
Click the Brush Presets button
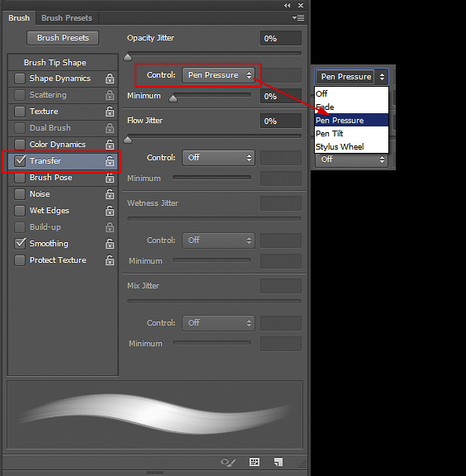tap(63, 38)
